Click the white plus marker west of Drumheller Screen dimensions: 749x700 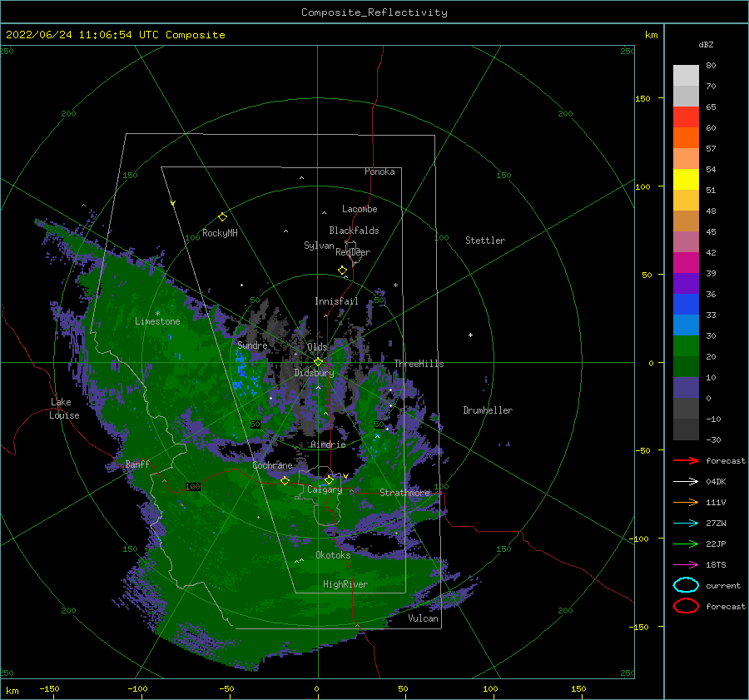click(x=470, y=335)
